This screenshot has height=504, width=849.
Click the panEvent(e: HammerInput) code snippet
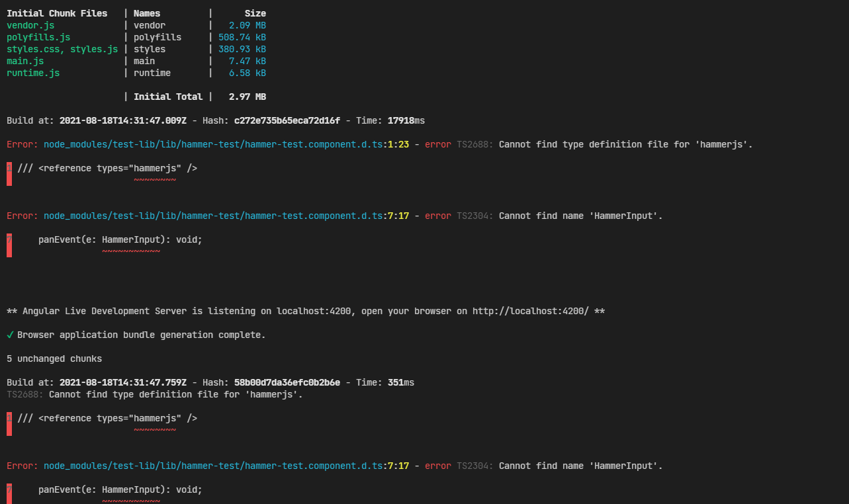click(x=120, y=239)
